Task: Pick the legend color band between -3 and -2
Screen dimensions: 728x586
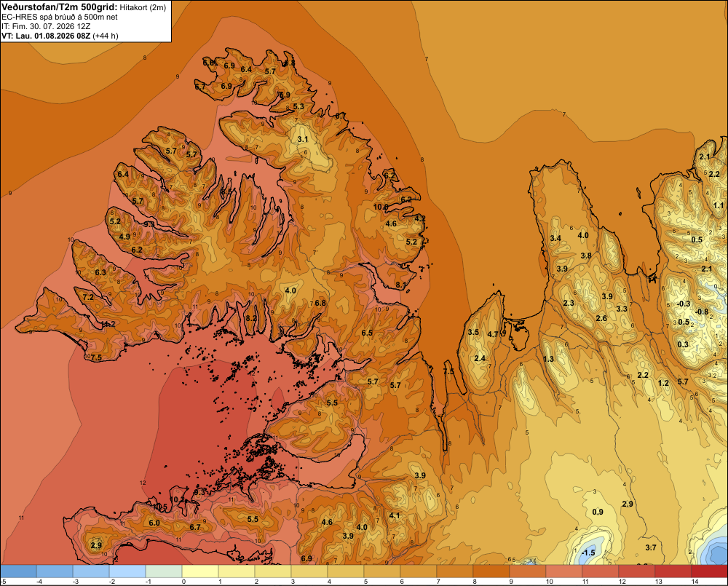Action: coord(92,571)
